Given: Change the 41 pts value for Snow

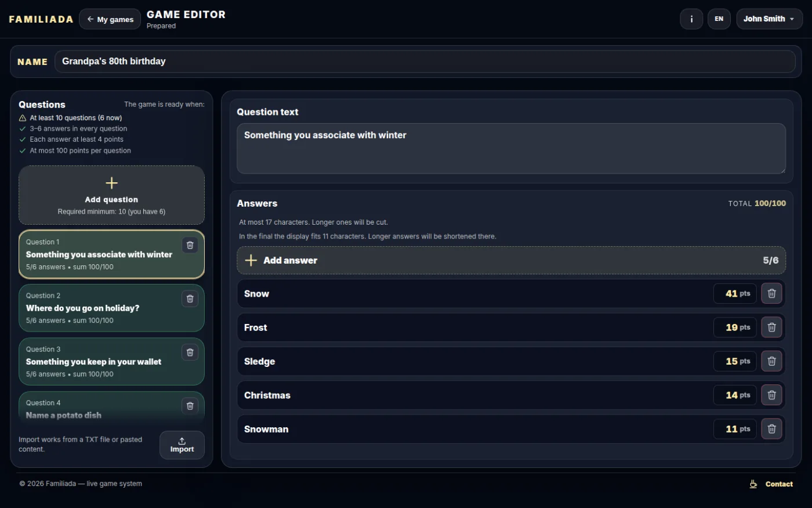Looking at the screenshot, I should pyautogui.click(x=735, y=294).
